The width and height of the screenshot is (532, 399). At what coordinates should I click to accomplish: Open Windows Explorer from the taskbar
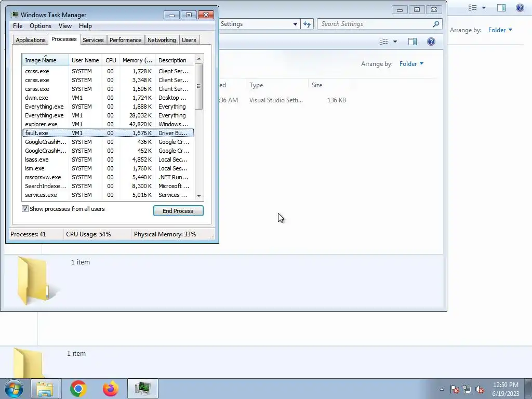pos(45,389)
